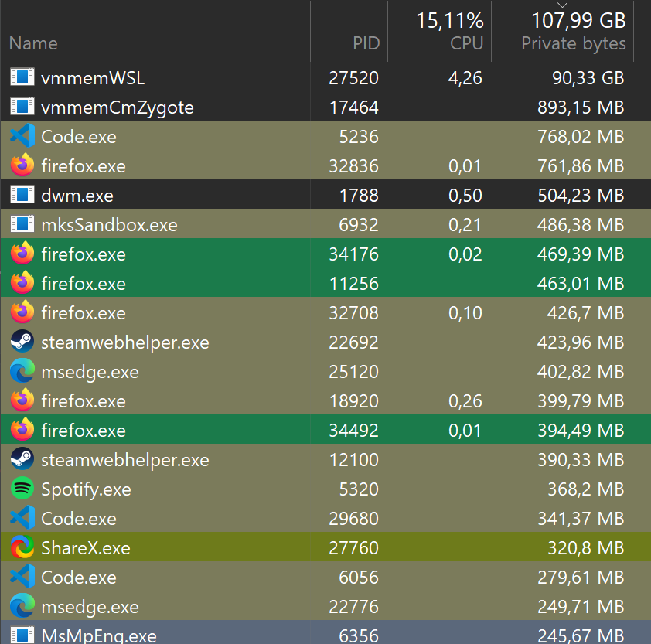The height and width of the screenshot is (644, 651).
Task: Click the vmmemWSL process icon
Action: tap(22, 77)
